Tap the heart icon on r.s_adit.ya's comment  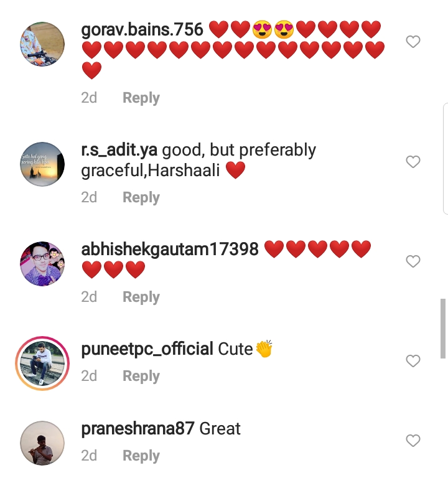point(413,162)
